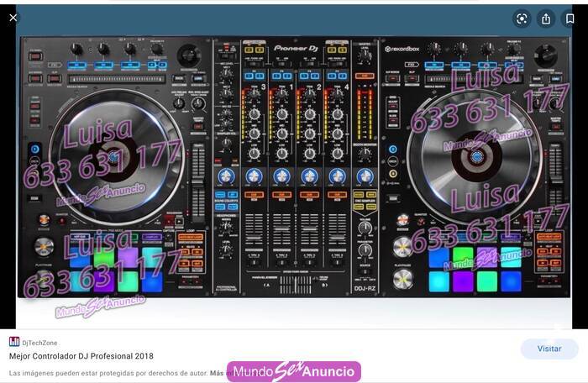The image size is (588, 383).
Task: Open the share icon in the viewer
Action: [546, 18]
